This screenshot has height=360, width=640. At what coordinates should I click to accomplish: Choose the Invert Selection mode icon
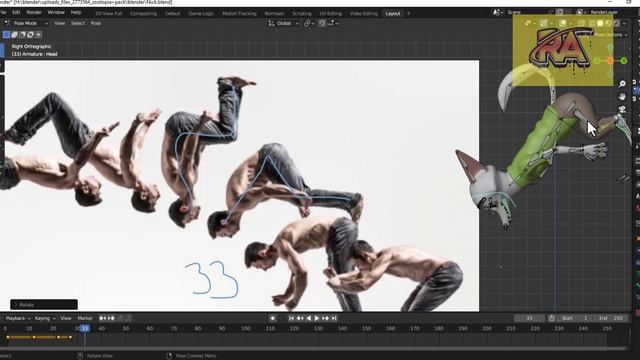[30, 35]
